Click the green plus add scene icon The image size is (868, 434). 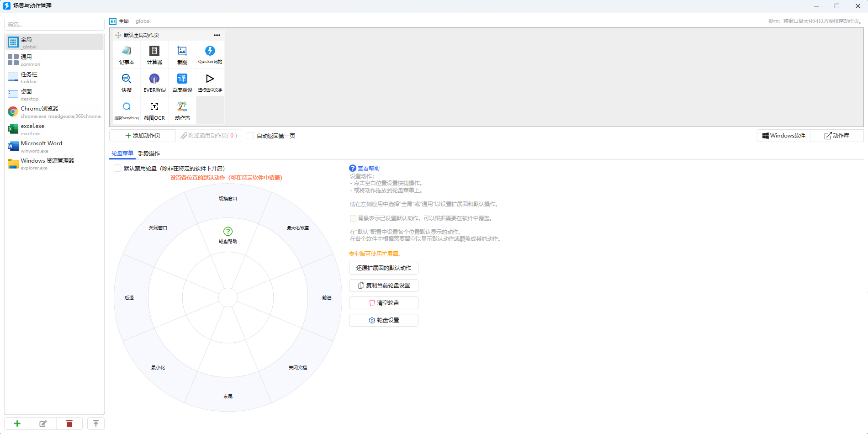pyautogui.click(x=17, y=423)
